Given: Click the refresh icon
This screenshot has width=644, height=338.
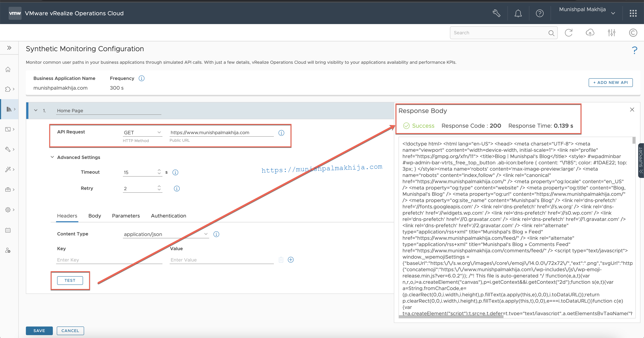Looking at the screenshot, I should pyautogui.click(x=569, y=33).
